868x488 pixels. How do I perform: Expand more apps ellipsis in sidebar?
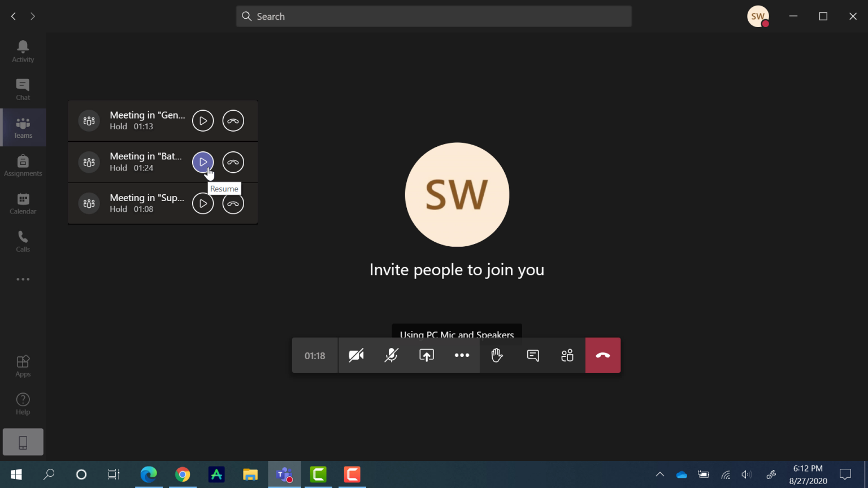[23, 280]
